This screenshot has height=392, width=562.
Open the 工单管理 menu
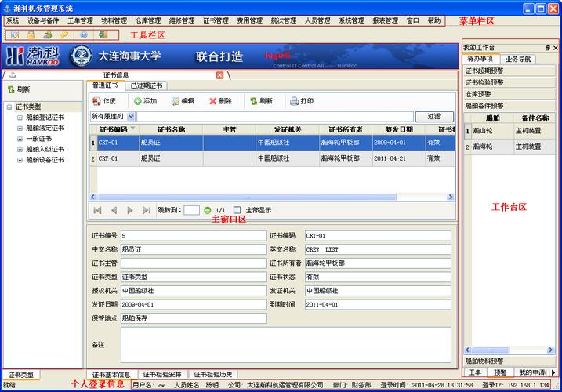(80, 21)
